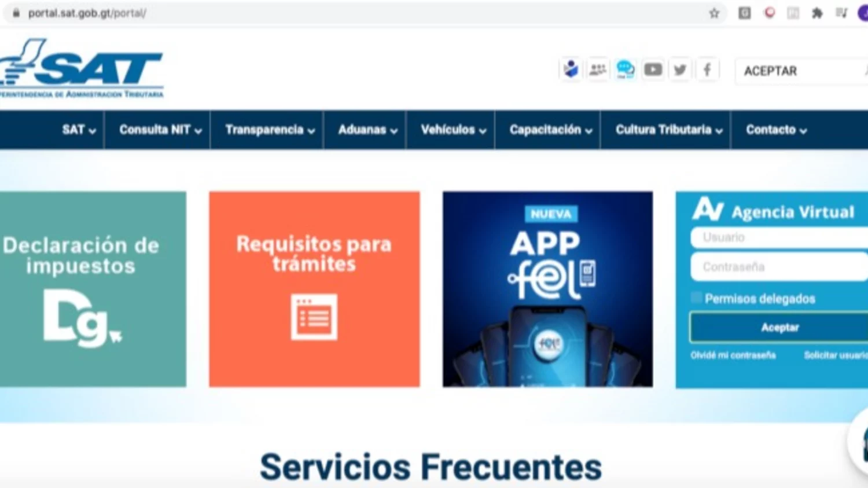The width and height of the screenshot is (868, 488).
Task: Bookmark this page with the star icon
Action: (714, 13)
